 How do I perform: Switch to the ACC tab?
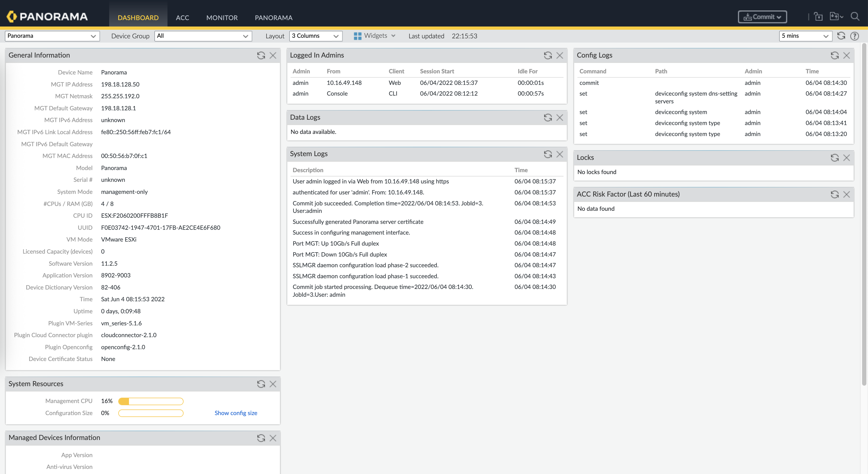tap(182, 17)
